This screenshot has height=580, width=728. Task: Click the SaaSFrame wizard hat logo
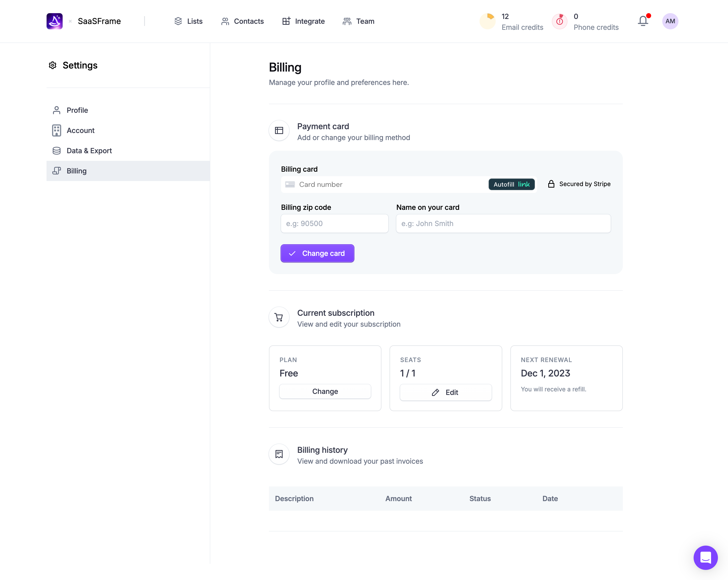point(54,21)
